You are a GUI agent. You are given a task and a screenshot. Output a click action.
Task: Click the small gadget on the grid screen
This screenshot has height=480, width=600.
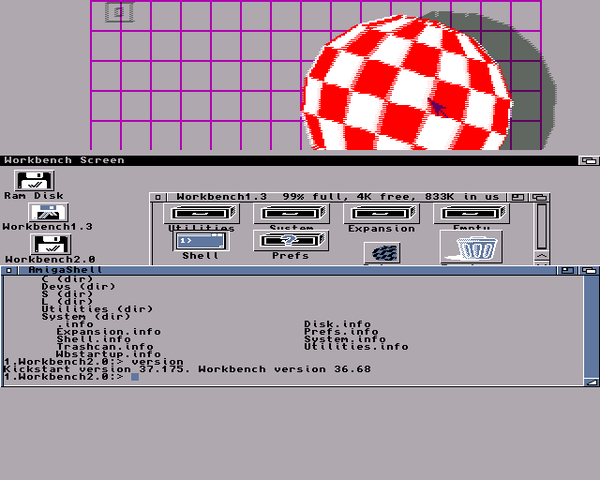119,13
